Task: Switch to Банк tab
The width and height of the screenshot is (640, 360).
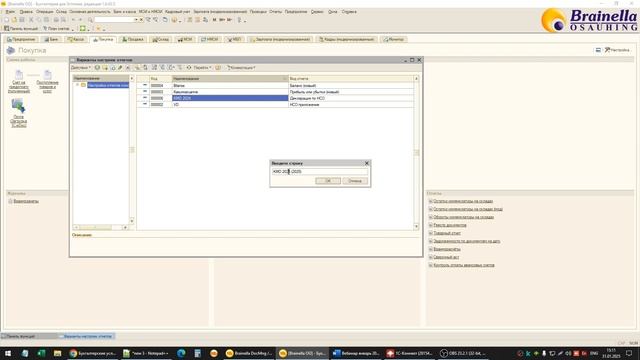Action: (x=51, y=39)
